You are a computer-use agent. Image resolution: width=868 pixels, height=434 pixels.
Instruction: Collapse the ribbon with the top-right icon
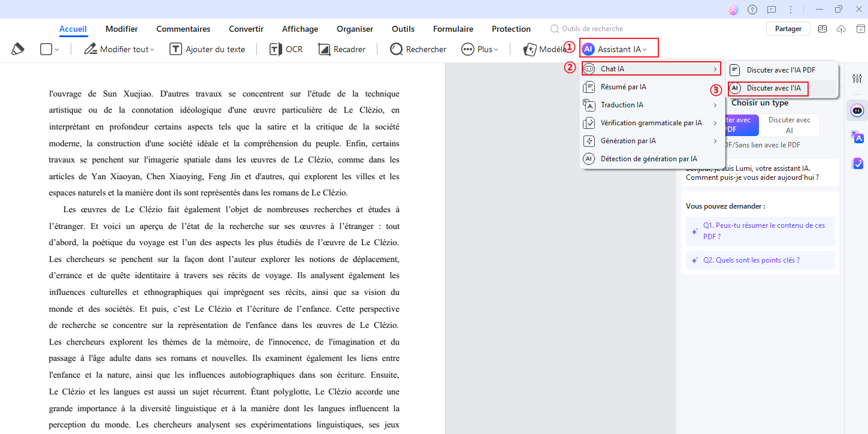(860, 29)
